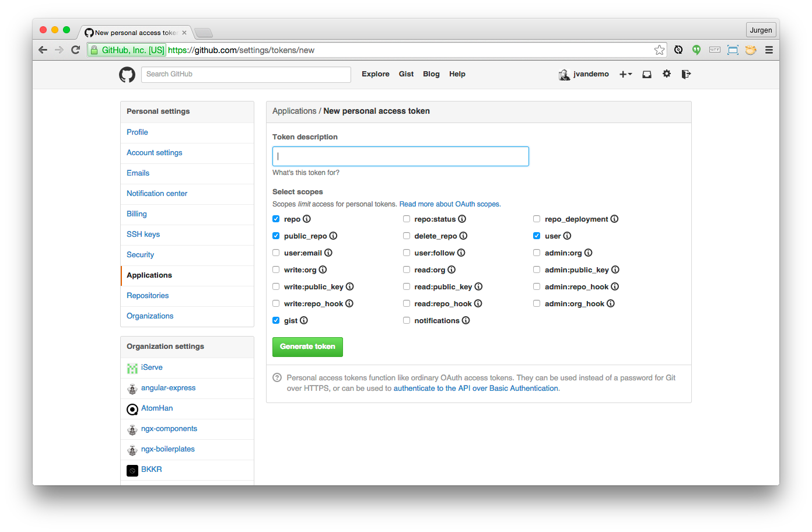Open the GitHub Octocat home logo

[x=127, y=75]
